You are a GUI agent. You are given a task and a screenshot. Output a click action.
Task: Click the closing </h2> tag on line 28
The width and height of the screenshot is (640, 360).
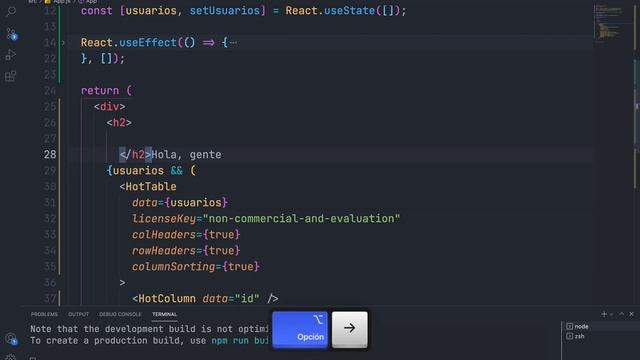click(x=136, y=155)
